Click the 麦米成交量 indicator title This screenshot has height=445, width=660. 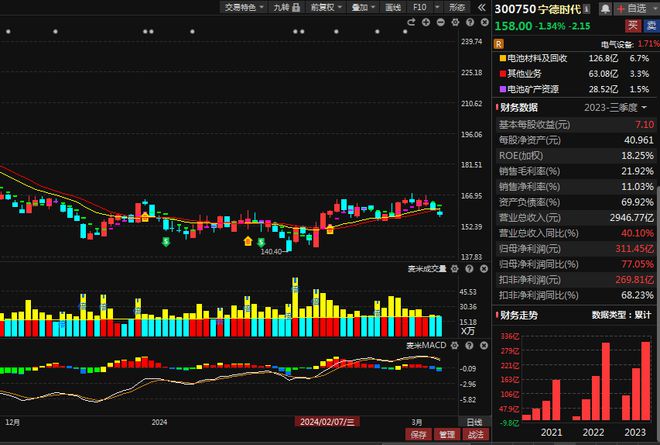[x=427, y=269]
